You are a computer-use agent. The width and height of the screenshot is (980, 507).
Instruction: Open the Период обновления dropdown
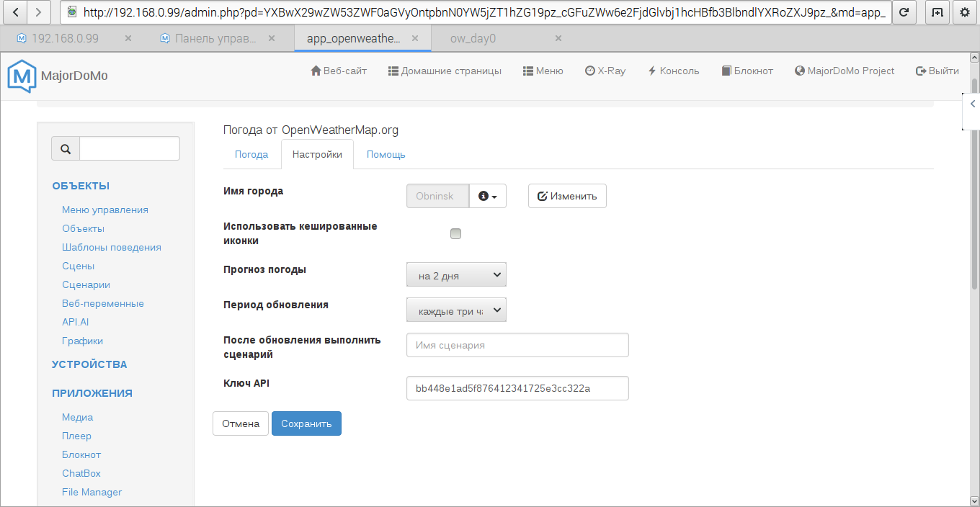(x=457, y=310)
